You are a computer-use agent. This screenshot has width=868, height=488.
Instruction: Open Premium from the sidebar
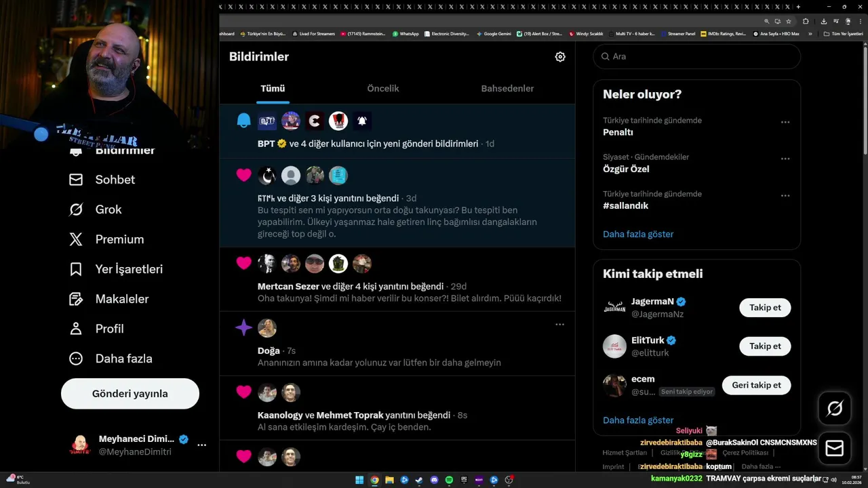106,239
